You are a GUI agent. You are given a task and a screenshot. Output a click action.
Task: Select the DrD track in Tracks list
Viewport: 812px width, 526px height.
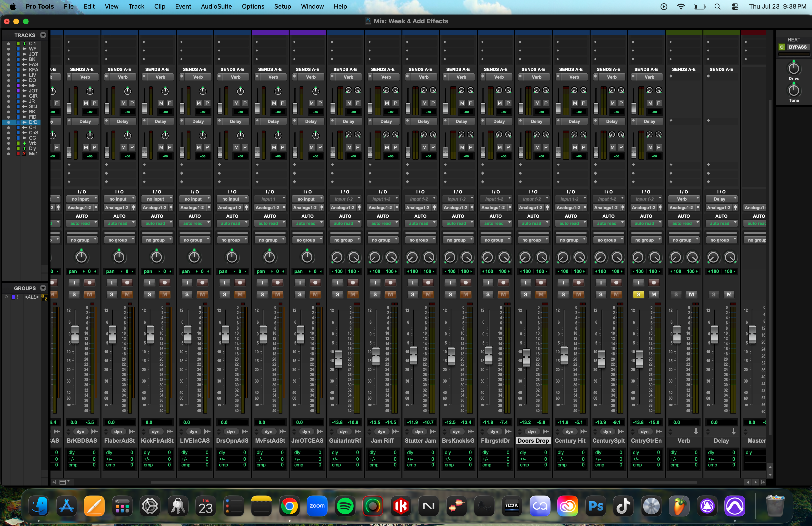click(33, 122)
